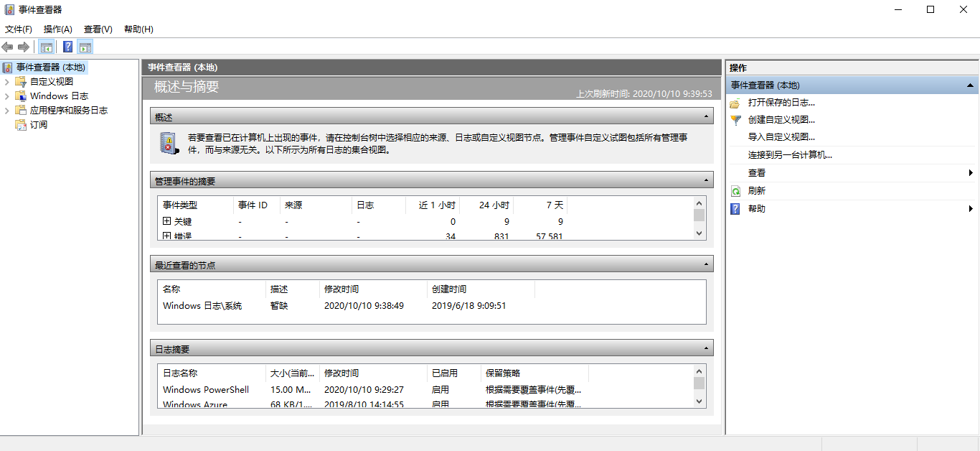The height and width of the screenshot is (451, 980).
Task: Expand the 关键 event type row
Action: (166, 221)
